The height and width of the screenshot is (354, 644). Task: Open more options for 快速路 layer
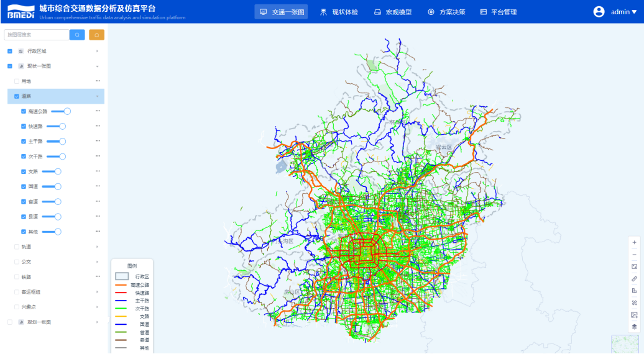coord(98,127)
